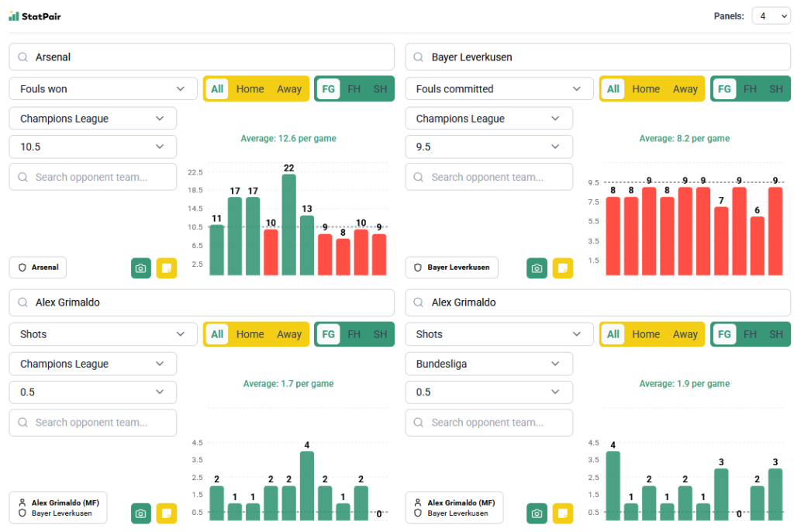Click yellow note icon in Arsenal panel

click(166, 268)
